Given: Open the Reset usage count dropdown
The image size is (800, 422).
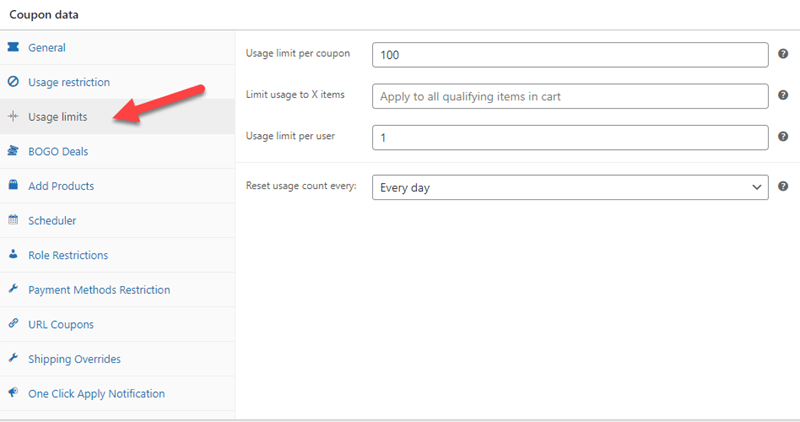Looking at the screenshot, I should click(570, 187).
